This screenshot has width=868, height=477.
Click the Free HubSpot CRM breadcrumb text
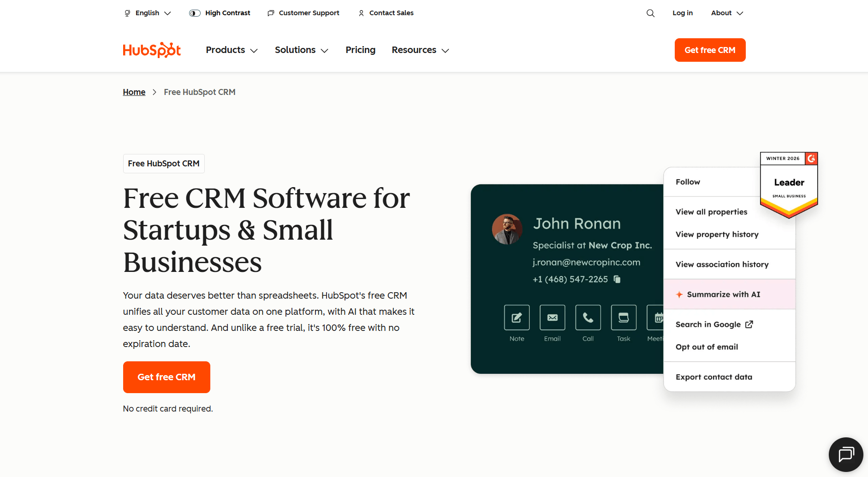tap(199, 92)
